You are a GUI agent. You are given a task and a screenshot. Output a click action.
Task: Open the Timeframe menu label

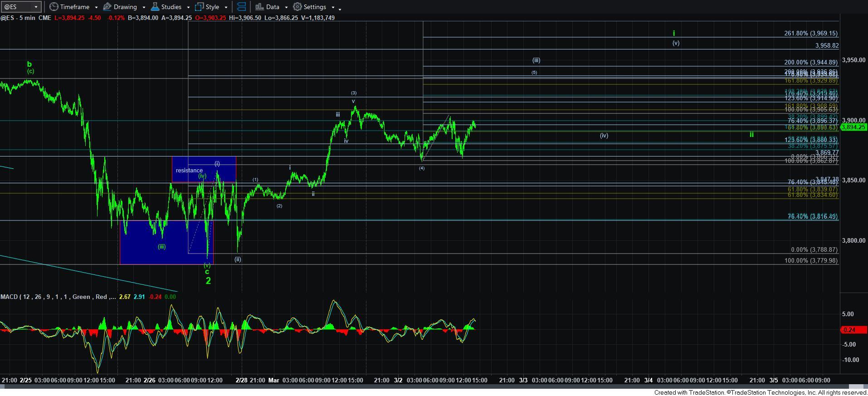click(x=75, y=7)
